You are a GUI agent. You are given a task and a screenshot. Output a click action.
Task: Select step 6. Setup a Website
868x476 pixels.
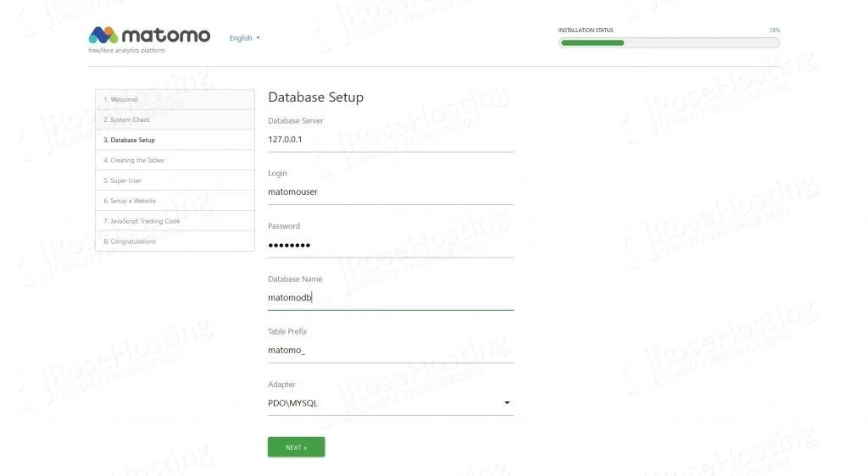point(175,201)
